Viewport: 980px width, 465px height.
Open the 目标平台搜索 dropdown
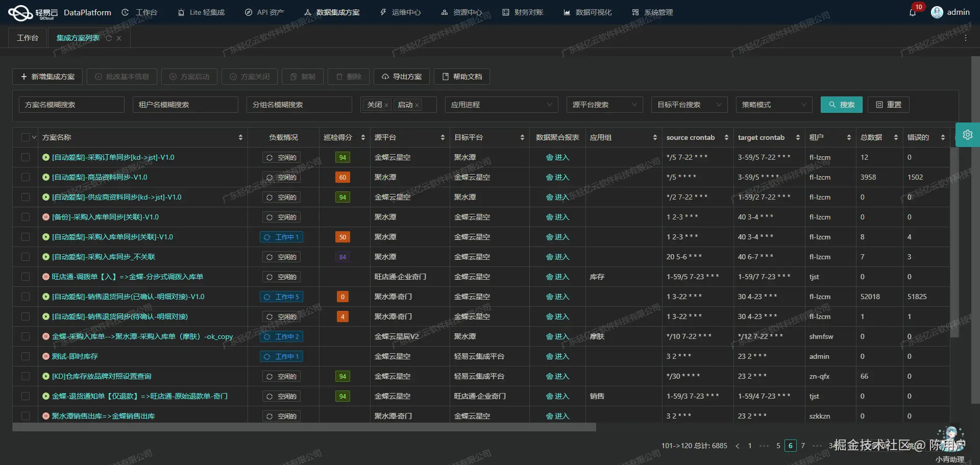tap(689, 105)
